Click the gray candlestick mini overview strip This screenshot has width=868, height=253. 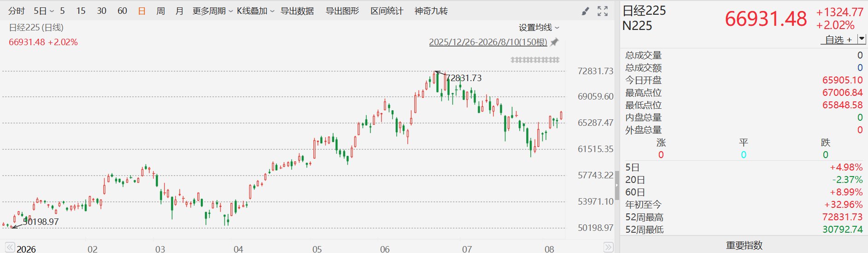tap(535, 60)
